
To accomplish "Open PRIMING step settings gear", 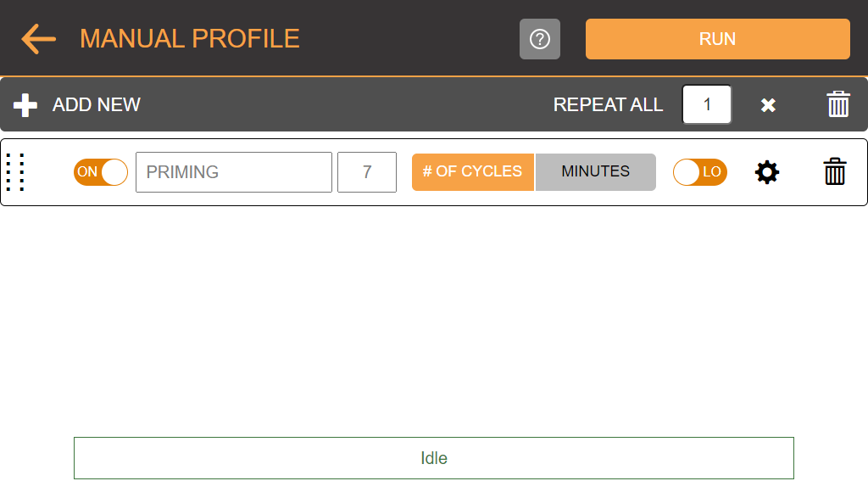I will click(766, 172).
